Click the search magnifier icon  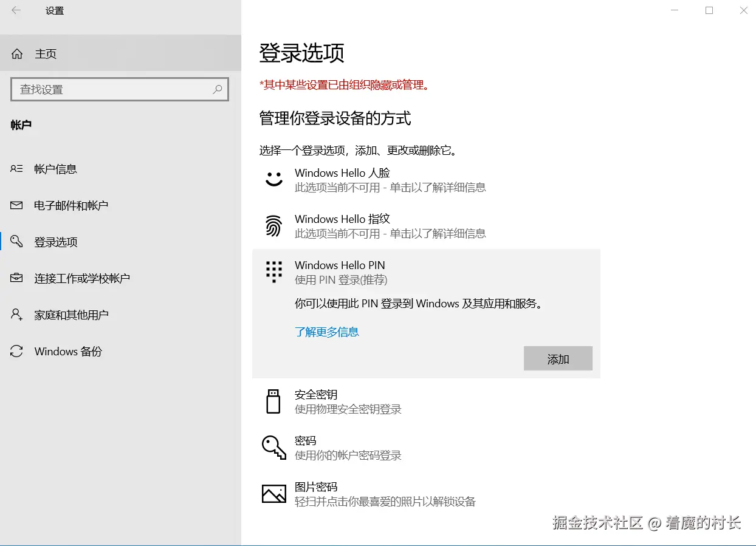point(218,89)
